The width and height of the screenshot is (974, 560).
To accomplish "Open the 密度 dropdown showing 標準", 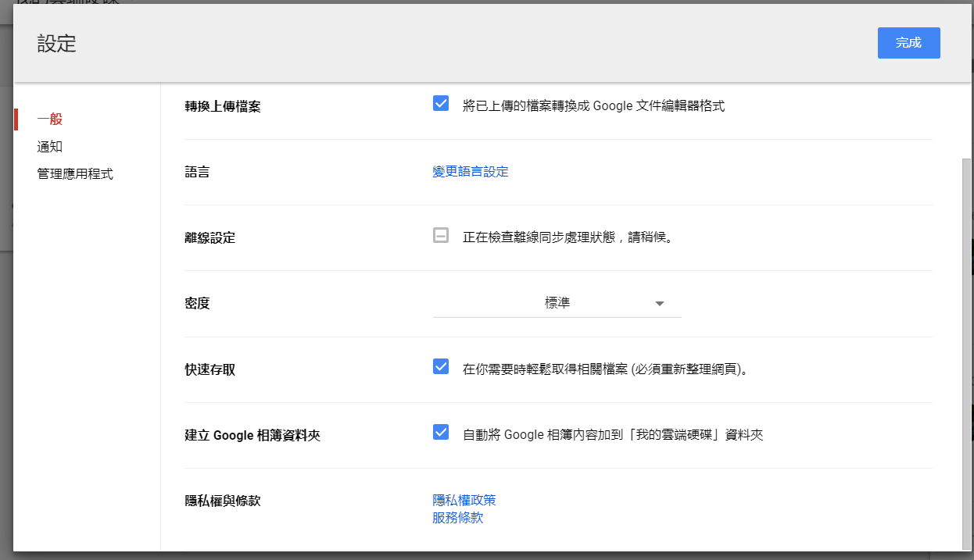I will (557, 303).
